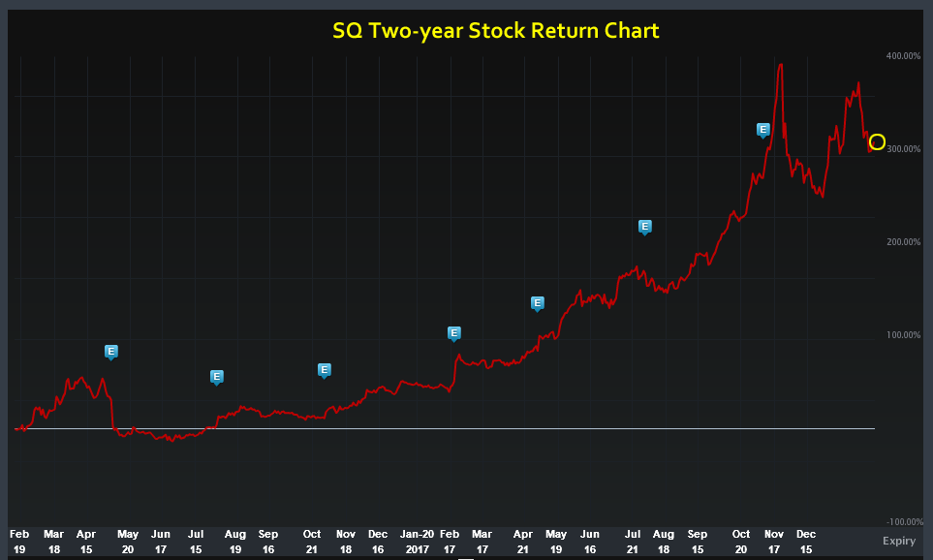The width and height of the screenshot is (933, 560).
Task: Click the "Dec 16" date label
Action: (378, 542)
